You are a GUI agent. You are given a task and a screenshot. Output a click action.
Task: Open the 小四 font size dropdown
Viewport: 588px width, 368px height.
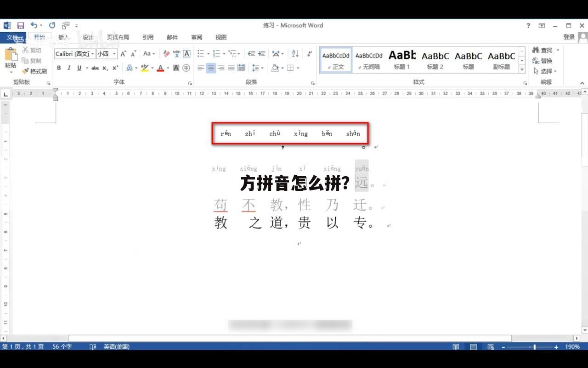click(114, 54)
